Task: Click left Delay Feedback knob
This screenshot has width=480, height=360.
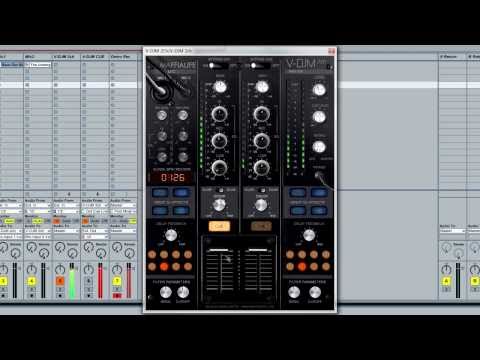Action: pyautogui.click(x=171, y=235)
